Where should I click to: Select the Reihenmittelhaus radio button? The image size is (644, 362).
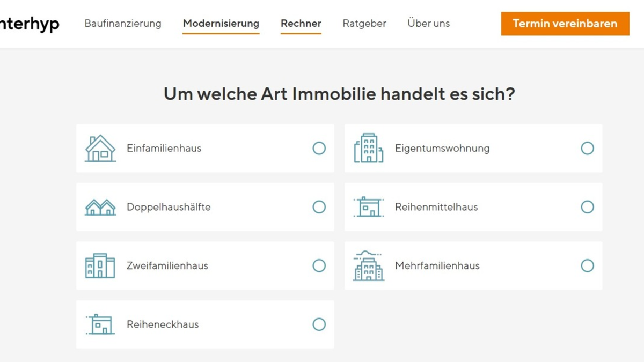588,207
